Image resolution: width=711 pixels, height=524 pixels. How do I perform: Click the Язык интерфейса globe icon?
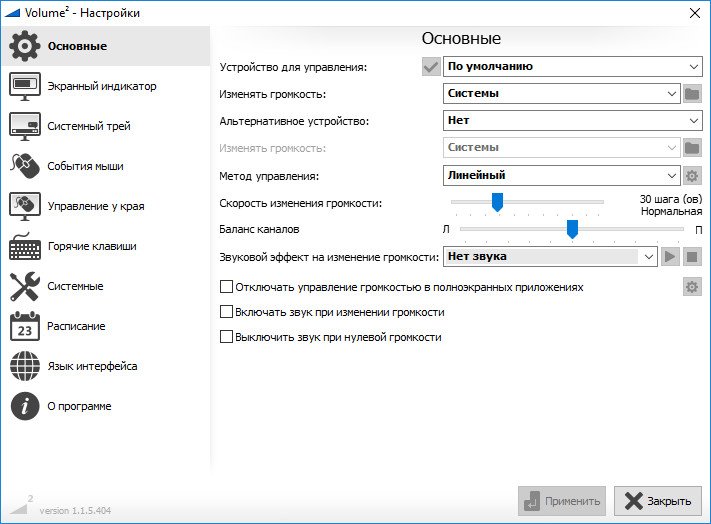point(24,366)
